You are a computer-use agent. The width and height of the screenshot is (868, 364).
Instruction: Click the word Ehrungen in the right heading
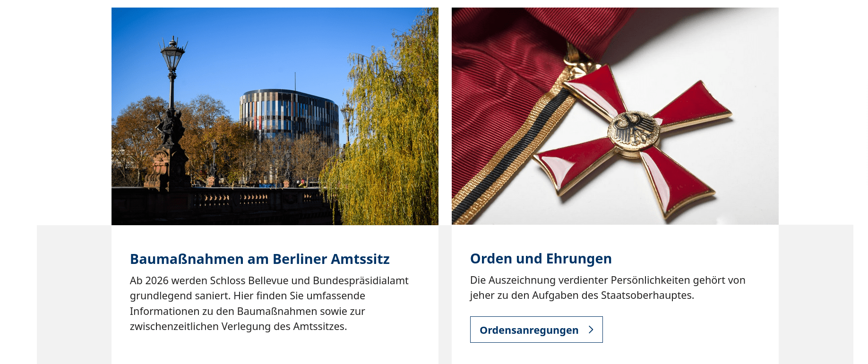pos(579,259)
